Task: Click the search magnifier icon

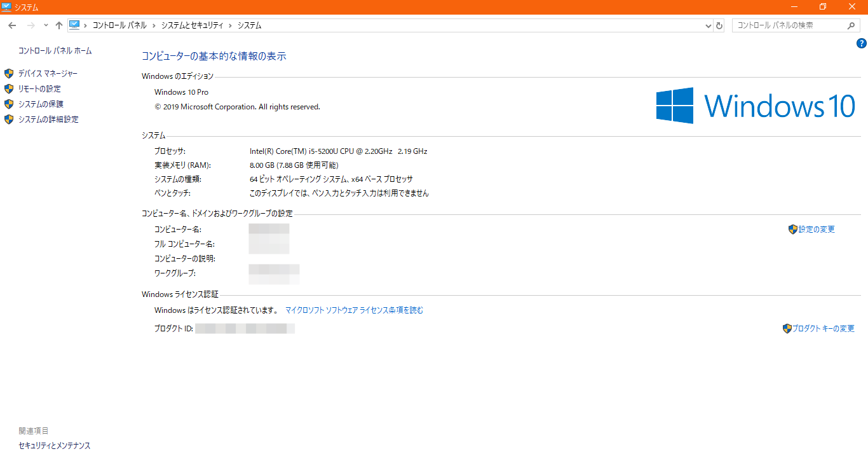Action: [851, 25]
